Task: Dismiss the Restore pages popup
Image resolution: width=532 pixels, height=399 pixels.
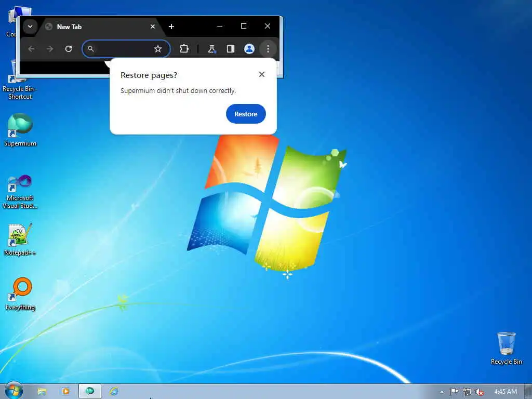Action: pos(262,74)
